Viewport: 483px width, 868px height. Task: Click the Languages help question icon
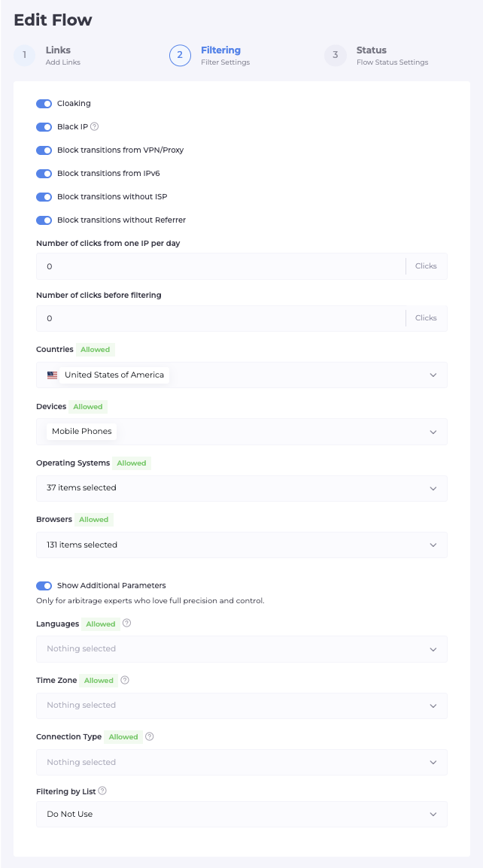(127, 624)
